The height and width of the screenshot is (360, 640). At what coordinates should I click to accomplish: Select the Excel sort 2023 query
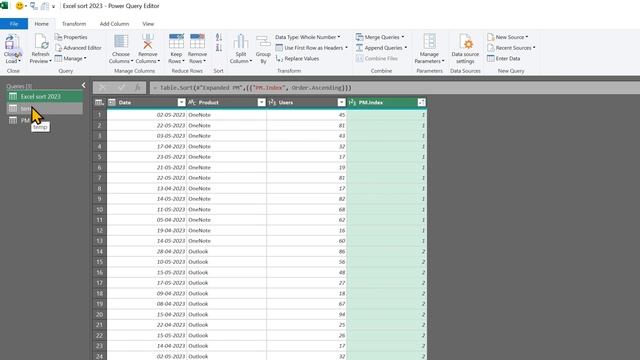(x=45, y=96)
